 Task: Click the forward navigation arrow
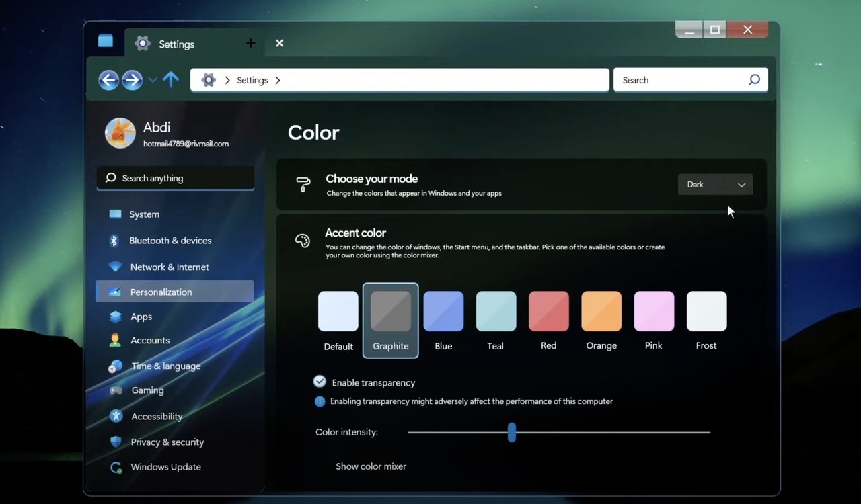[132, 80]
